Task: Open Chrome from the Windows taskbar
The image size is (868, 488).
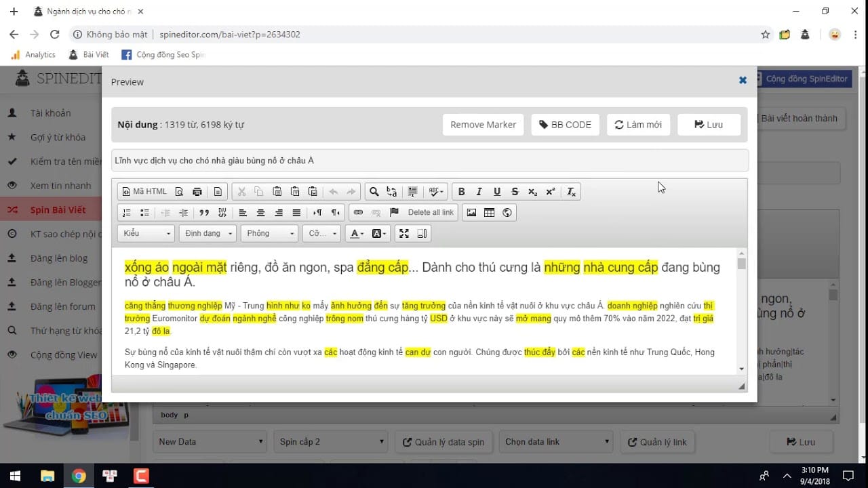Action: 79,476
